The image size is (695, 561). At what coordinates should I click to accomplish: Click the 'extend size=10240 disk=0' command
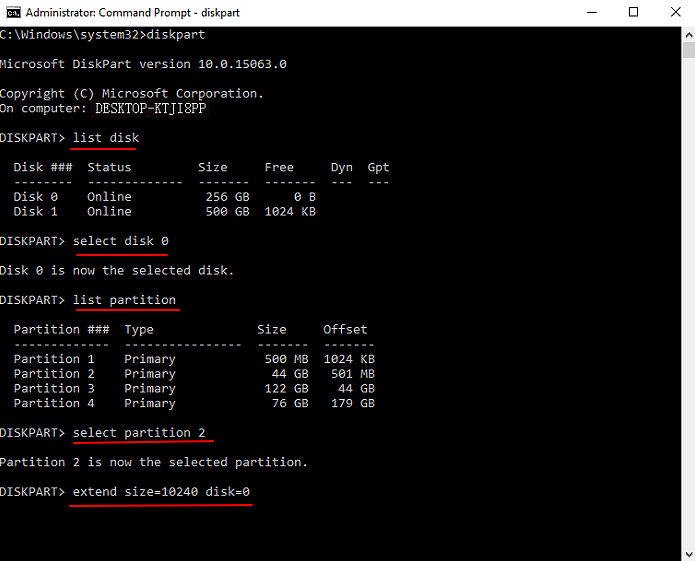pos(161,491)
